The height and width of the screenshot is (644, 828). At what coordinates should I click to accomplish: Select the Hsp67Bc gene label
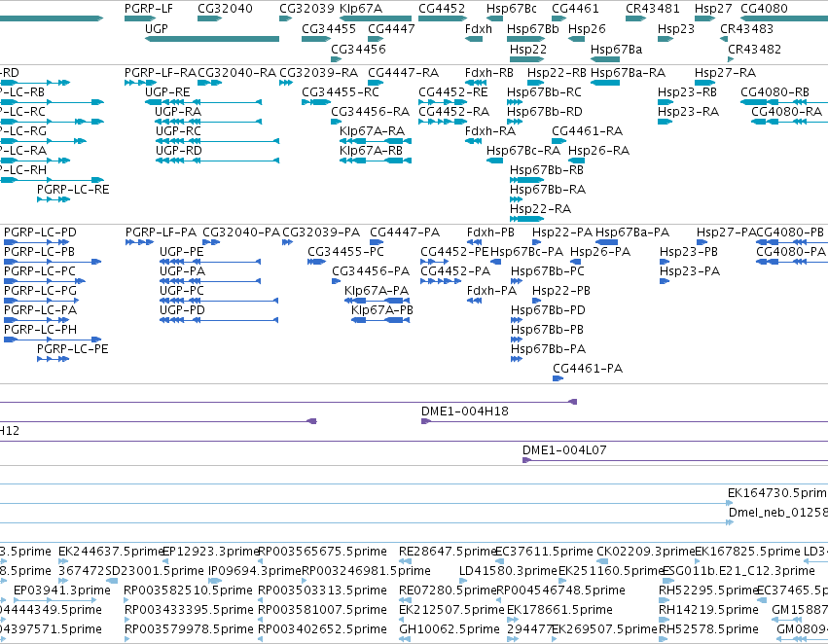(511, 9)
